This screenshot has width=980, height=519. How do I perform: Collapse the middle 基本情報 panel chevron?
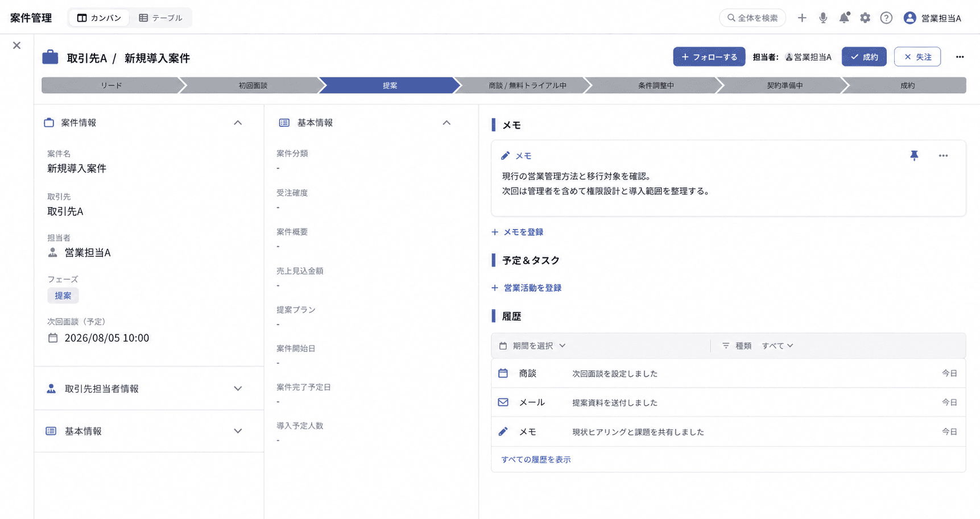(x=446, y=123)
